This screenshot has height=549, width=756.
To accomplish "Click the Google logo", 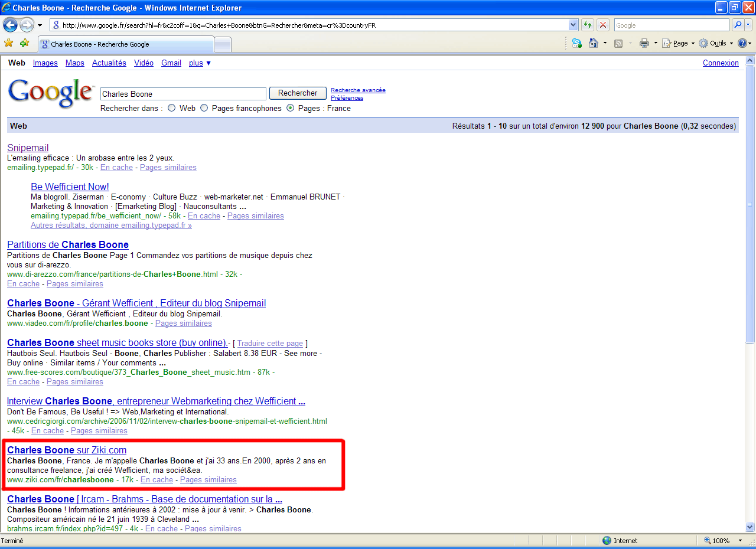I will [51, 93].
